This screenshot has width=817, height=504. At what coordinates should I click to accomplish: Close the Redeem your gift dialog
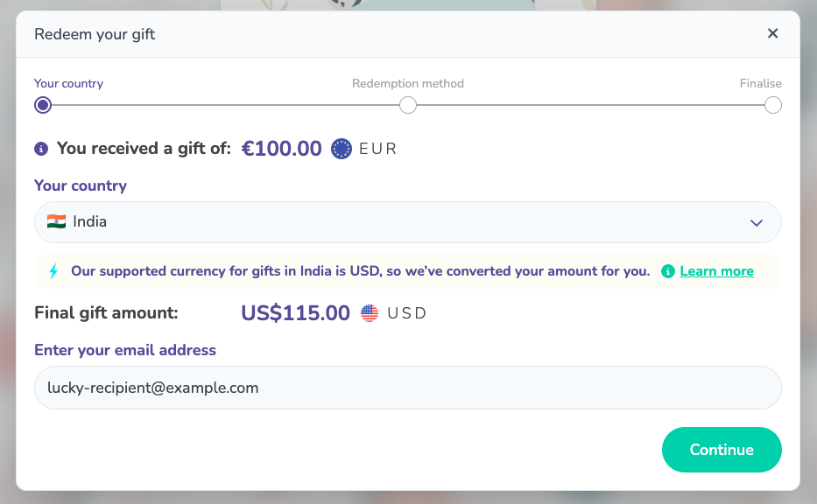(x=772, y=33)
